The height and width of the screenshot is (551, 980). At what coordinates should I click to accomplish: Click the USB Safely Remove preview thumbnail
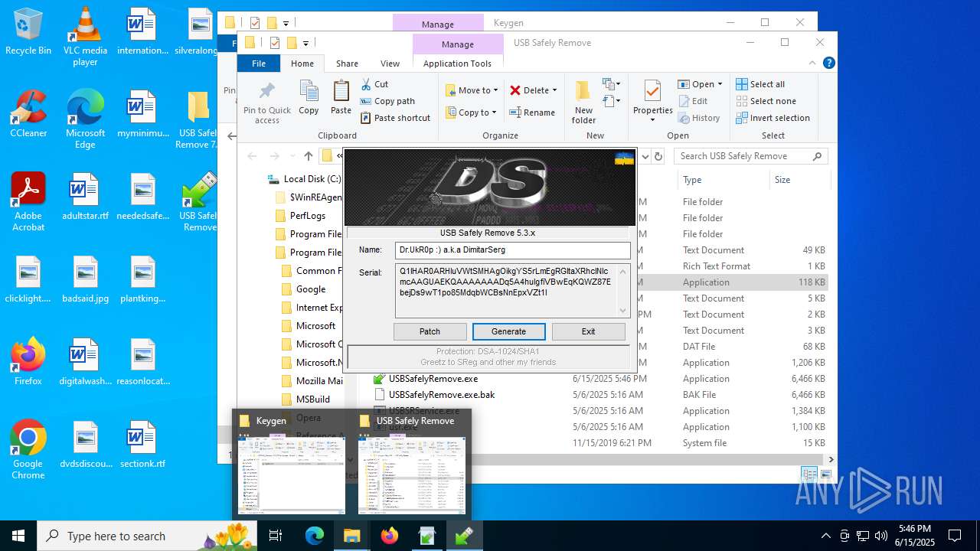point(411,475)
